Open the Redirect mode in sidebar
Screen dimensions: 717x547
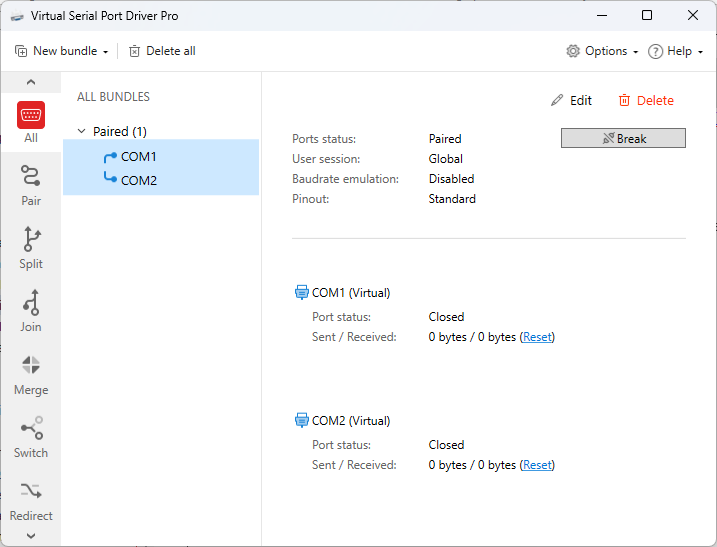point(31,501)
